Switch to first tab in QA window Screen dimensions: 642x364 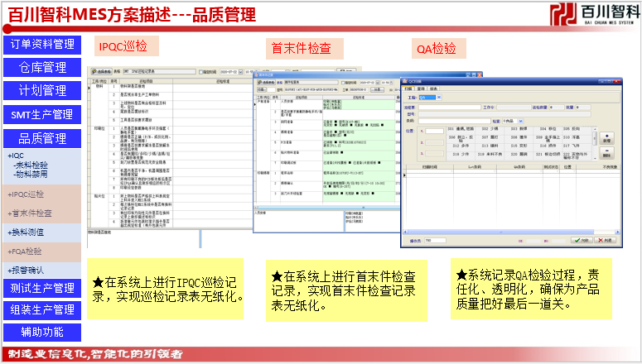coord(408,89)
